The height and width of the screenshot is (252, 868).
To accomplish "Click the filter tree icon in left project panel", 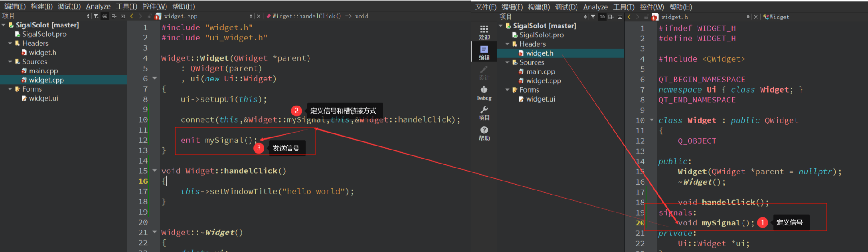I will click(96, 16).
